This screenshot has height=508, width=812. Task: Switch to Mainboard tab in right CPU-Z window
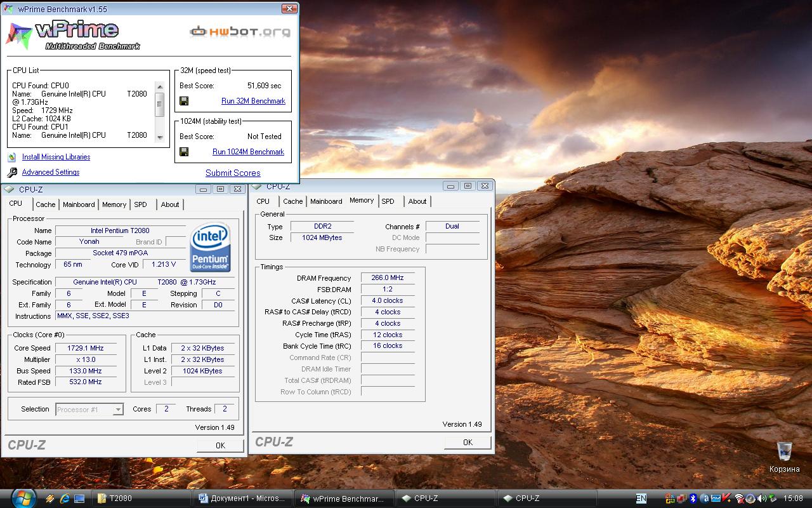tap(326, 201)
